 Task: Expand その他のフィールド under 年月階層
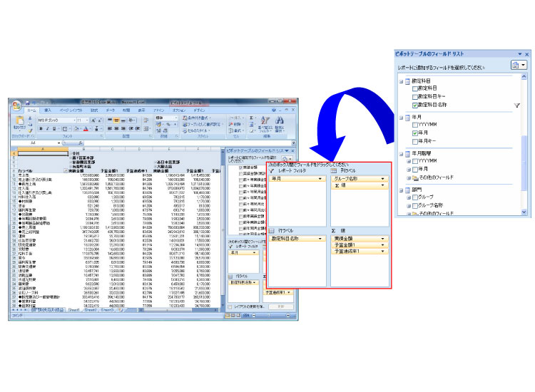pos(409,178)
